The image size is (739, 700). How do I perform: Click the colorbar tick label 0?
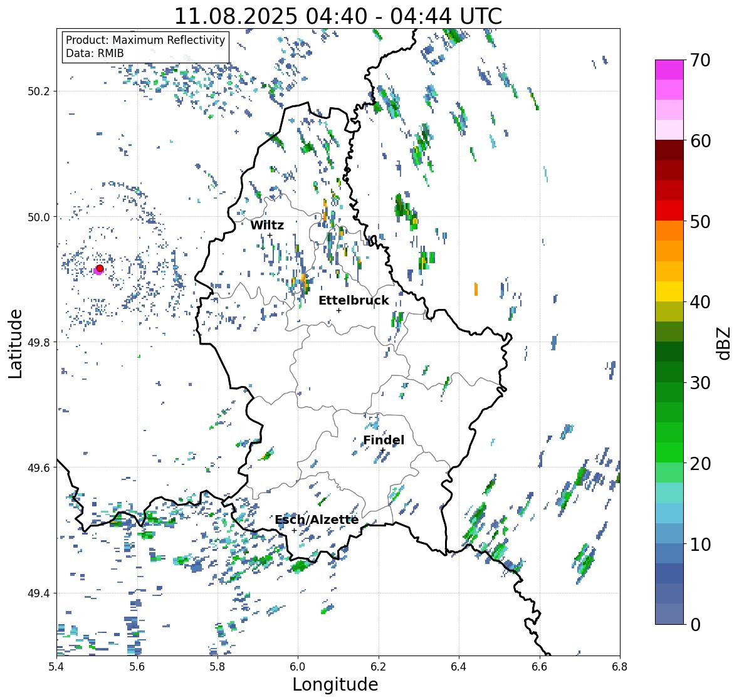(696, 625)
